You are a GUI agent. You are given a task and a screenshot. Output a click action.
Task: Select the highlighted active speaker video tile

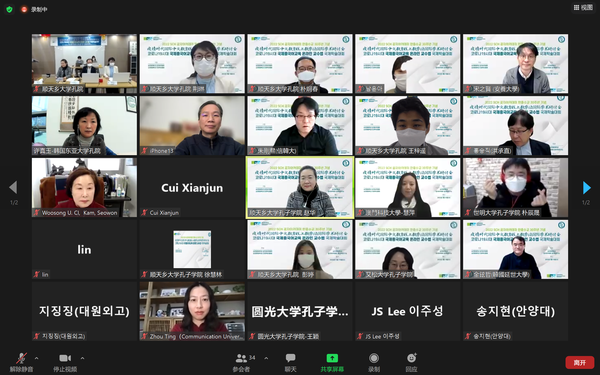300,188
